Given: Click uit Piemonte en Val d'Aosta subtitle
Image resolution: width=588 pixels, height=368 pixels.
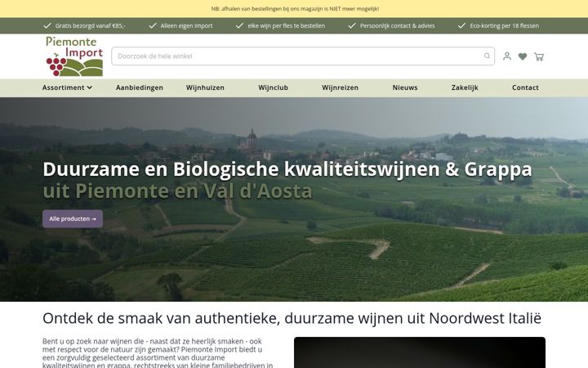Looking at the screenshot, I should click(x=177, y=191).
